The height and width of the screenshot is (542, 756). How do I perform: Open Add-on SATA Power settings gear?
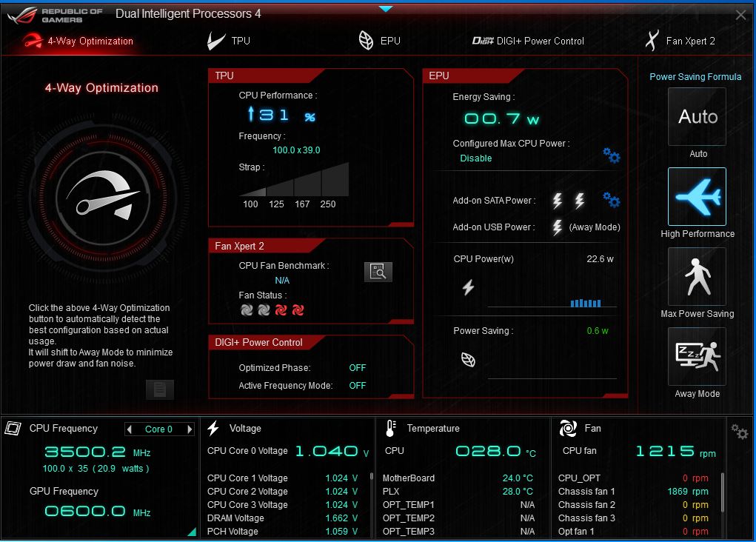coord(612,200)
